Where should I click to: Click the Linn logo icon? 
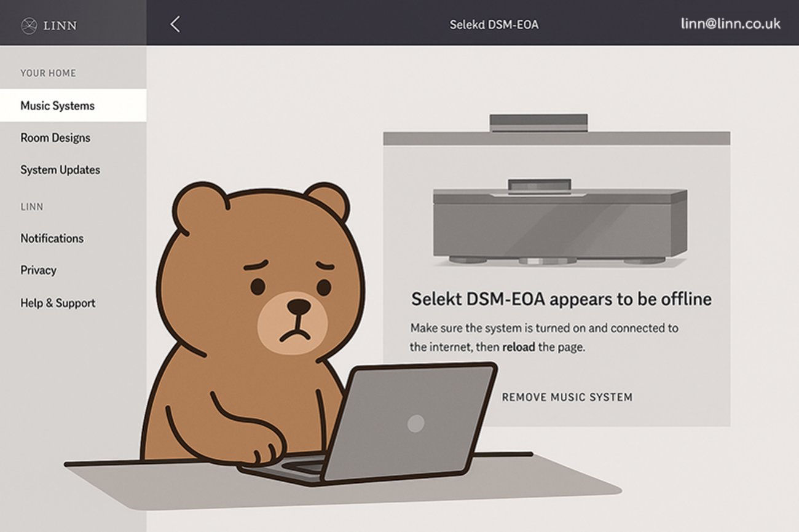tap(29, 26)
